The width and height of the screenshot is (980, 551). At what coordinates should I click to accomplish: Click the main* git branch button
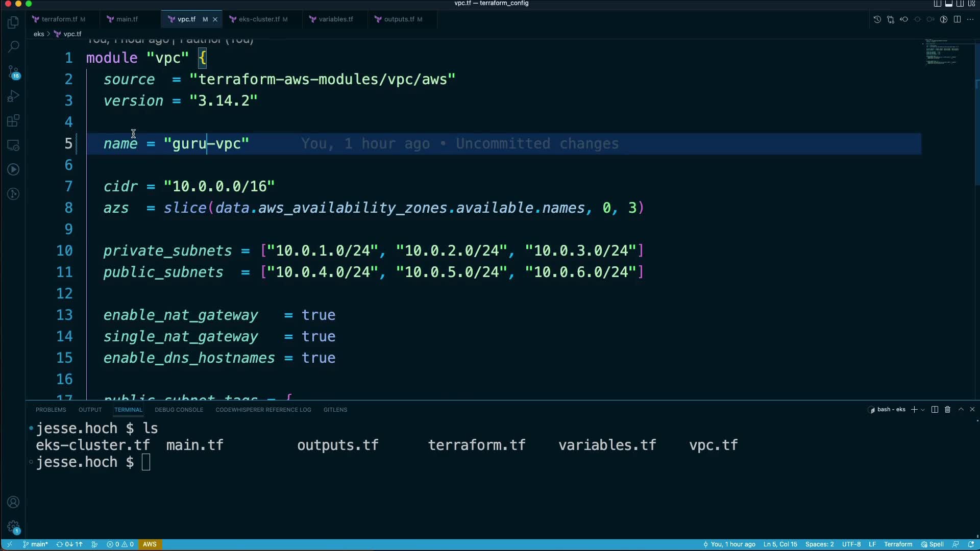pyautogui.click(x=36, y=544)
